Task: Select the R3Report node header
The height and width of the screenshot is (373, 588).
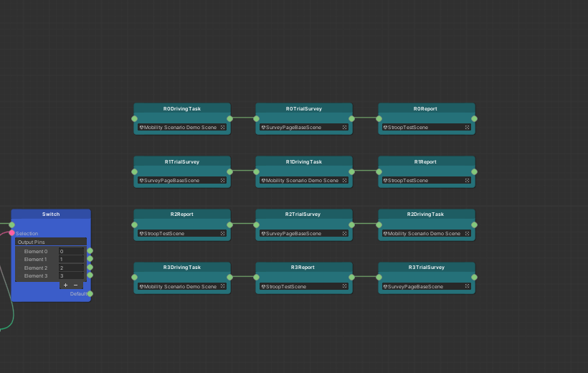Action: click(304, 267)
